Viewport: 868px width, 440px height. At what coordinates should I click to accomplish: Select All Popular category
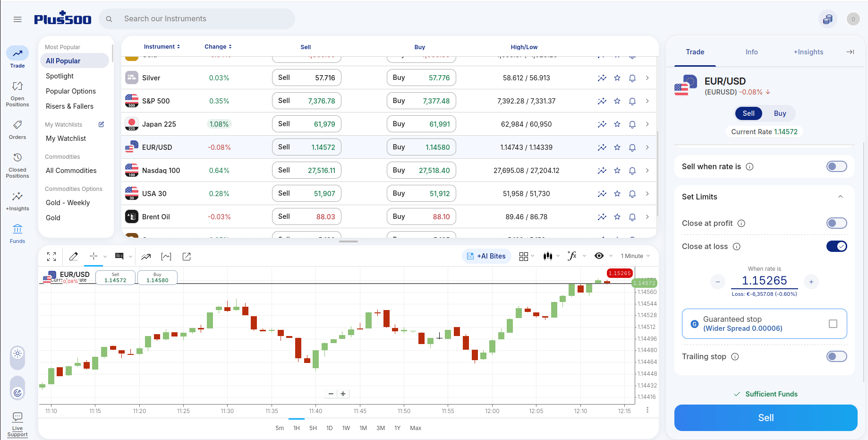[75, 60]
